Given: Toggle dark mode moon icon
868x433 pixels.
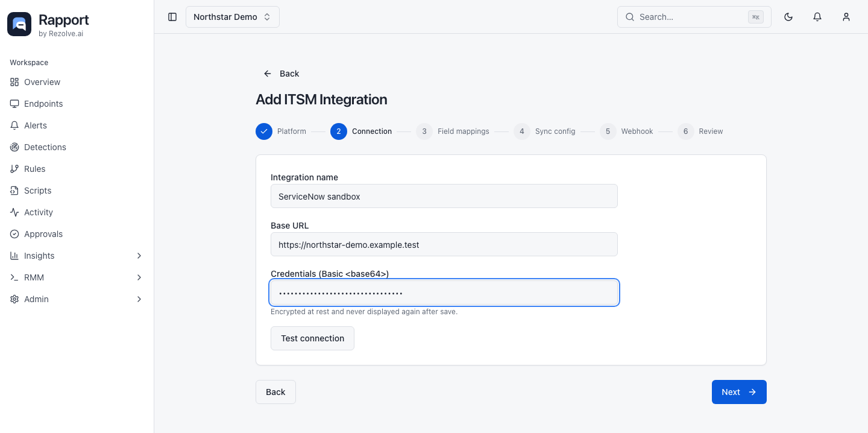Looking at the screenshot, I should 788,17.
